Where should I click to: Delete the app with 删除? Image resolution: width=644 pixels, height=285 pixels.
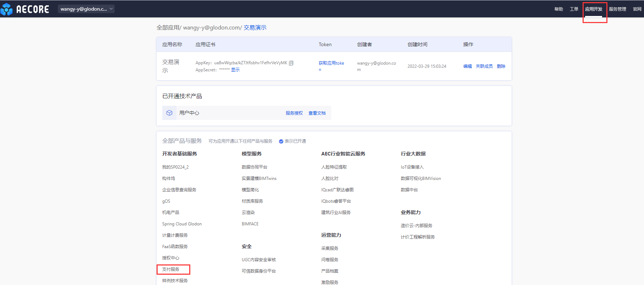[501, 66]
